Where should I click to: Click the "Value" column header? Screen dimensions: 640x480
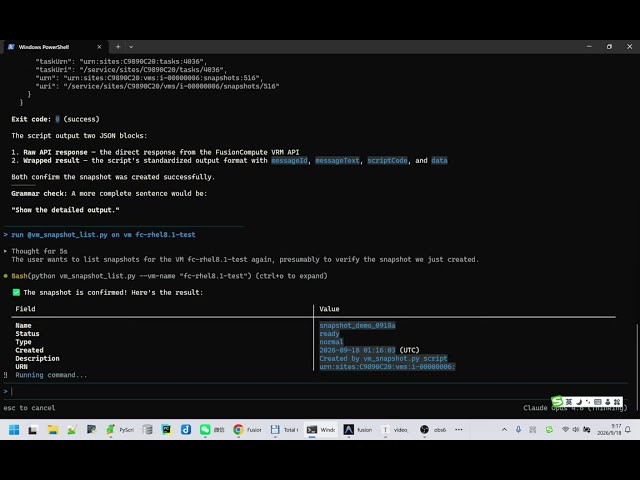click(329, 309)
